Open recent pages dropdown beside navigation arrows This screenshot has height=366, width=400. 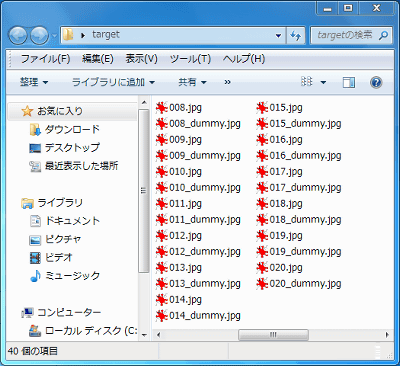[x=54, y=36]
